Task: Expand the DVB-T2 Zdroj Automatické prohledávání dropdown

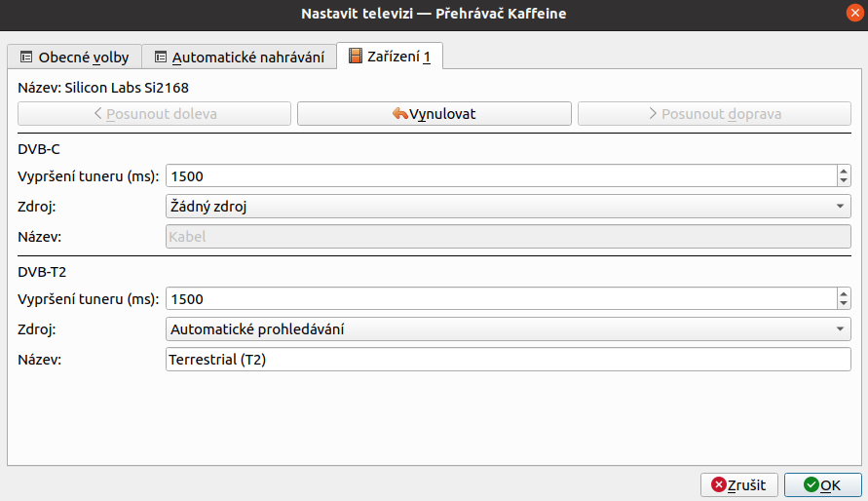Action: (509, 328)
